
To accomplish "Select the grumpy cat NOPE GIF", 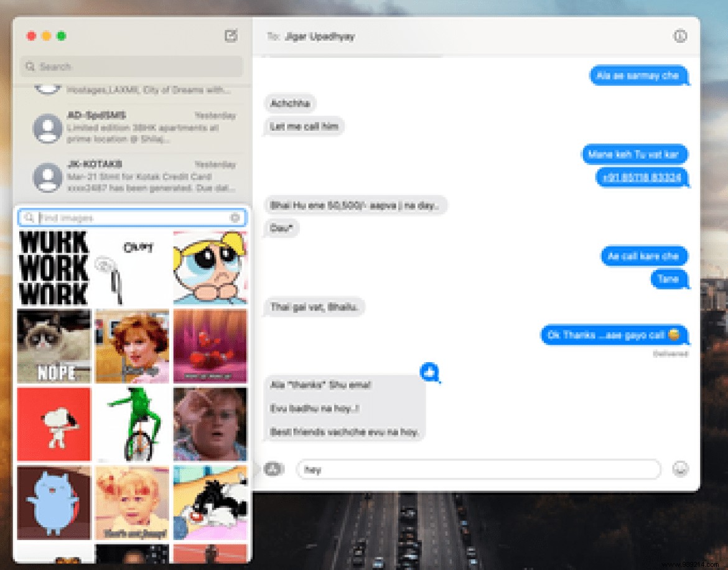I will pyautogui.click(x=54, y=346).
